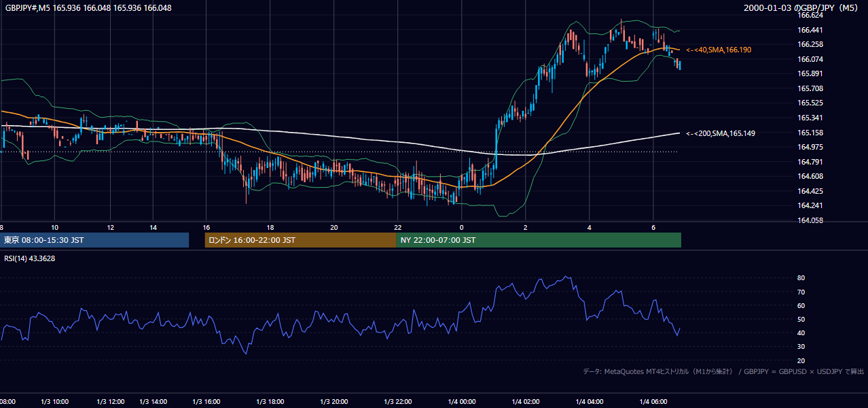
Task: Click price axis label 165.341
Action: (810, 118)
